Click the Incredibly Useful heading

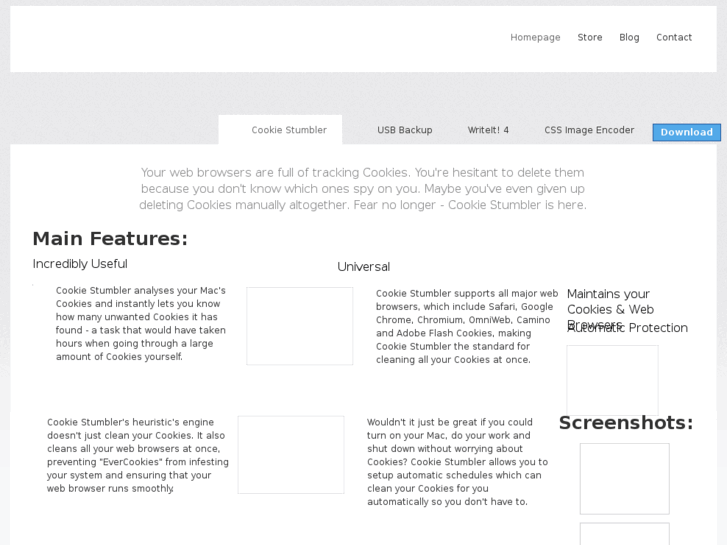80,264
